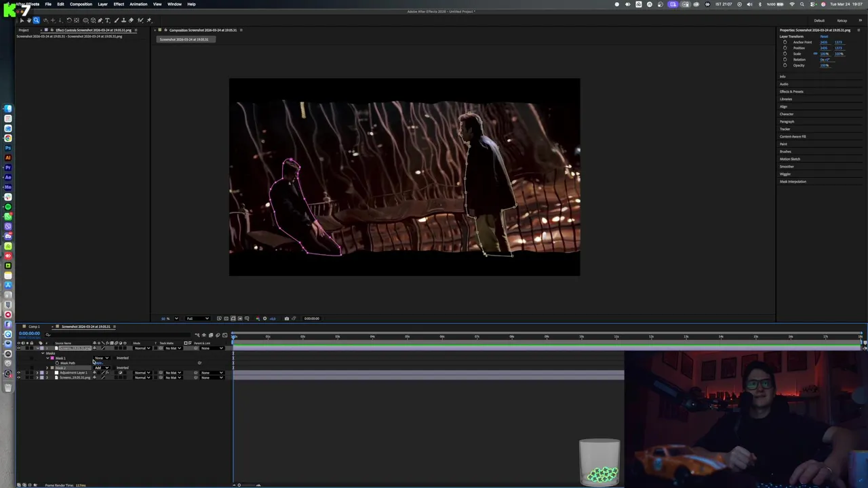This screenshot has height=488, width=868.
Task: Expand the Tracker panel
Action: 785,129
